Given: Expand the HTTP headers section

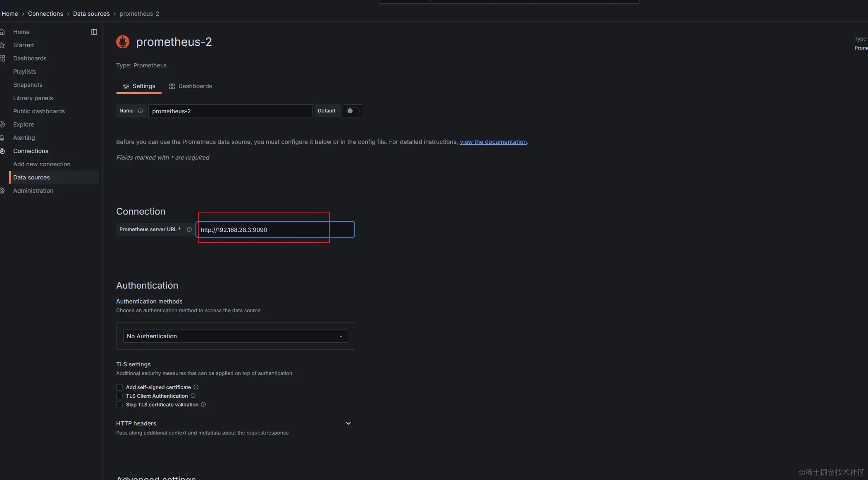Looking at the screenshot, I should [348, 423].
